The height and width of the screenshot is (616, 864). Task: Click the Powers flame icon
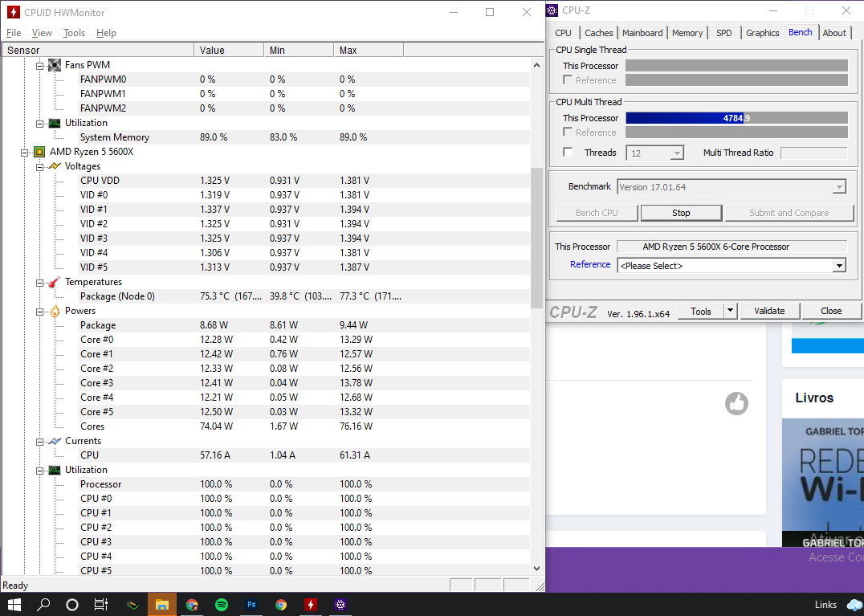[x=54, y=311]
